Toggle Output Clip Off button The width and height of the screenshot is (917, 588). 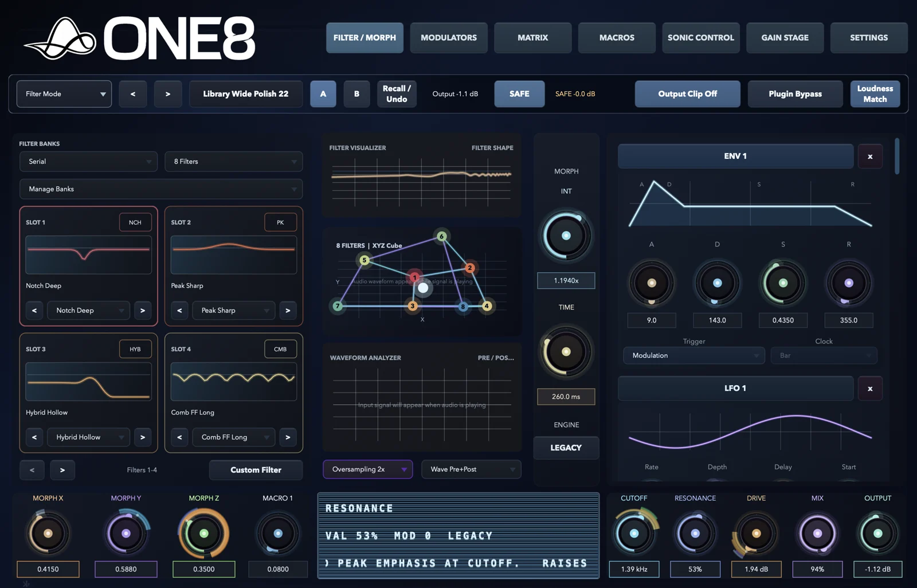pos(687,94)
